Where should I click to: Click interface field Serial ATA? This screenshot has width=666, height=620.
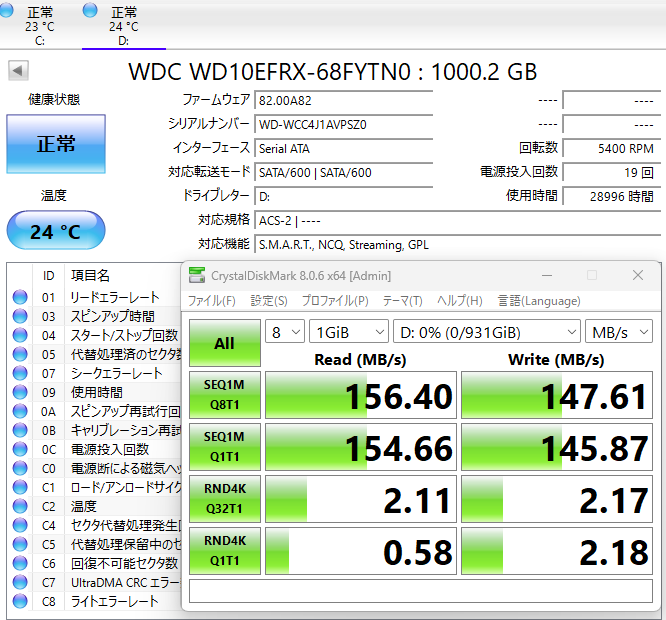click(344, 148)
